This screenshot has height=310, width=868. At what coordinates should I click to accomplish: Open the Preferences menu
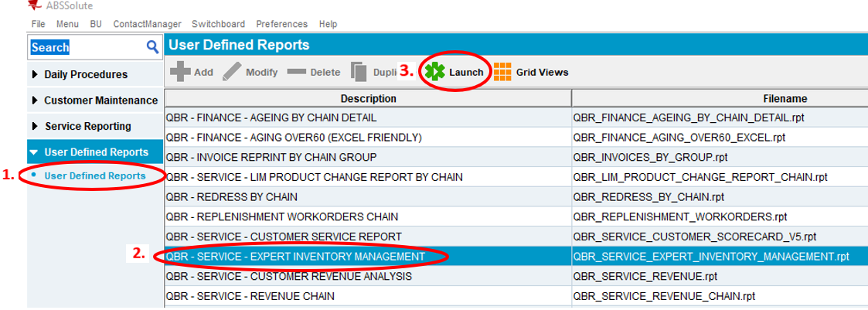(x=282, y=24)
